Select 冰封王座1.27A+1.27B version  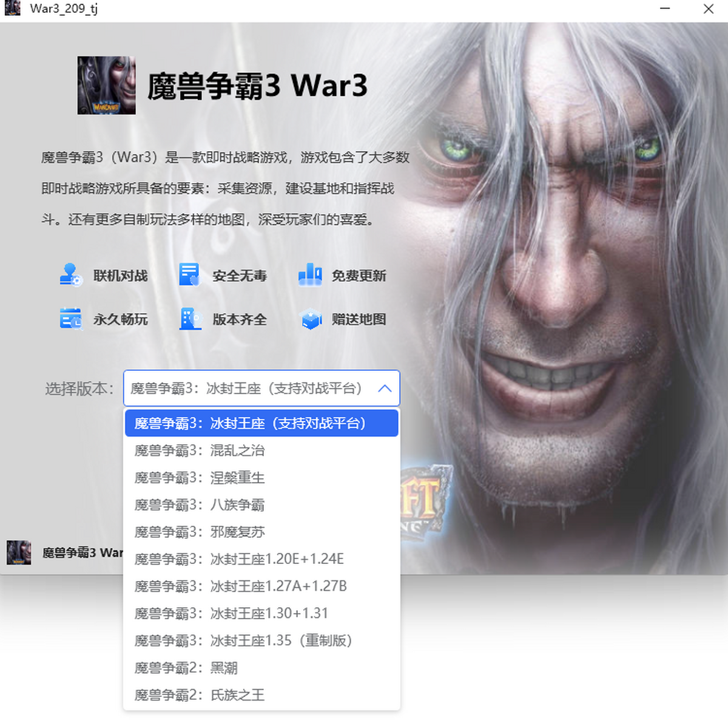tap(261, 586)
